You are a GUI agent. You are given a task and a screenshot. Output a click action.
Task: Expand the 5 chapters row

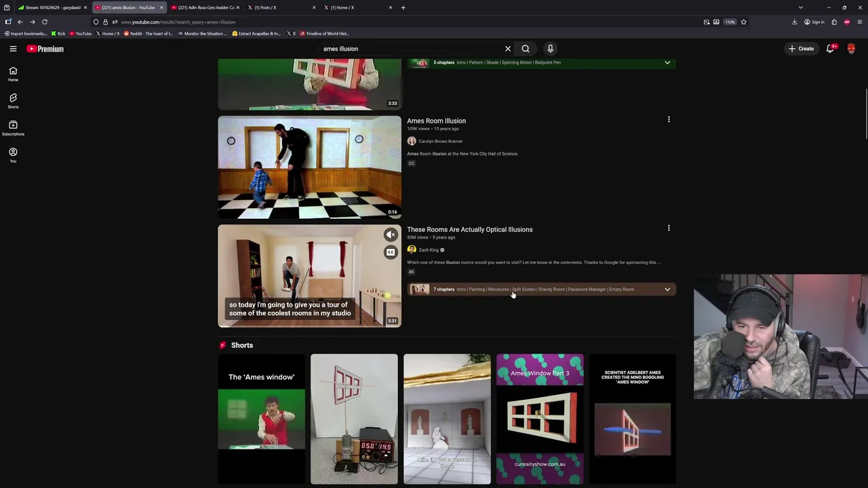[541, 62]
